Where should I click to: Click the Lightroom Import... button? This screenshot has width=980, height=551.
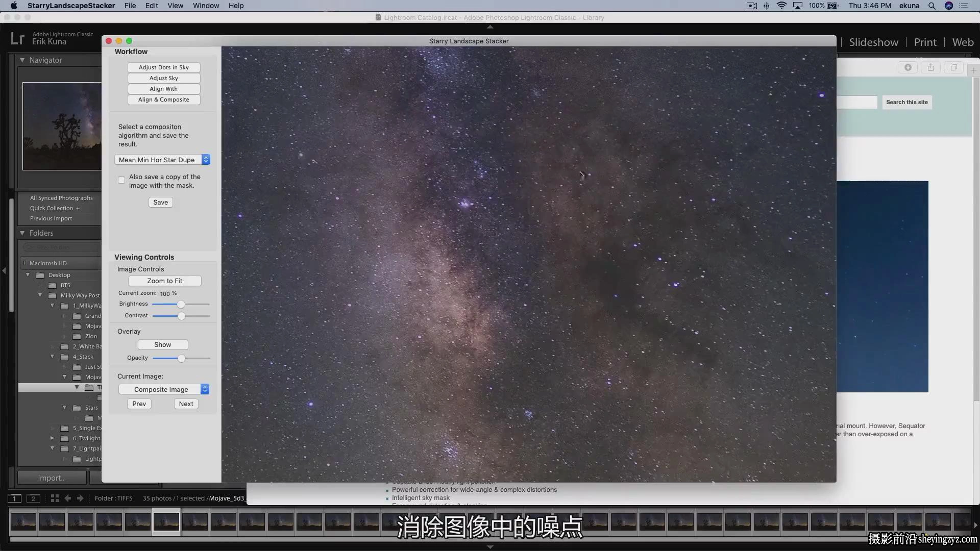52,478
